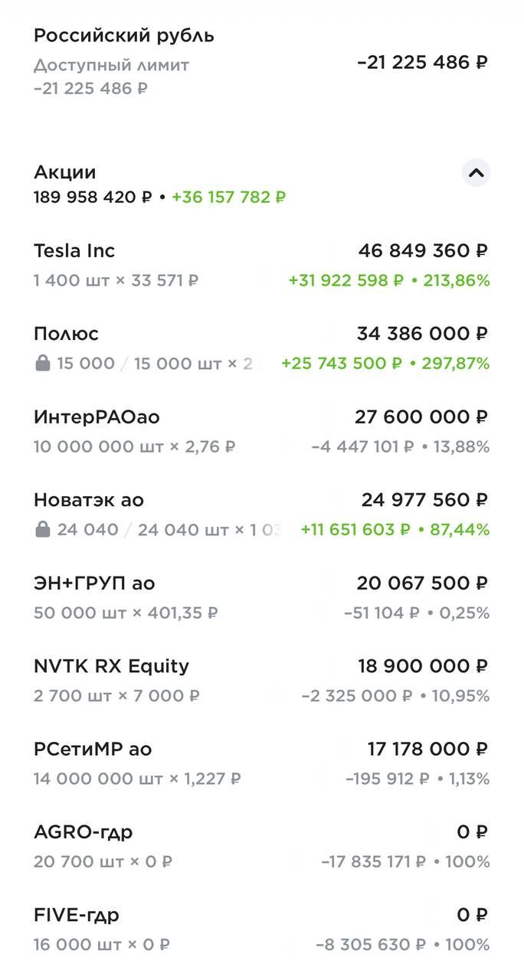Tap the Доступный лимит label
524x980 pixels.
(111, 65)
